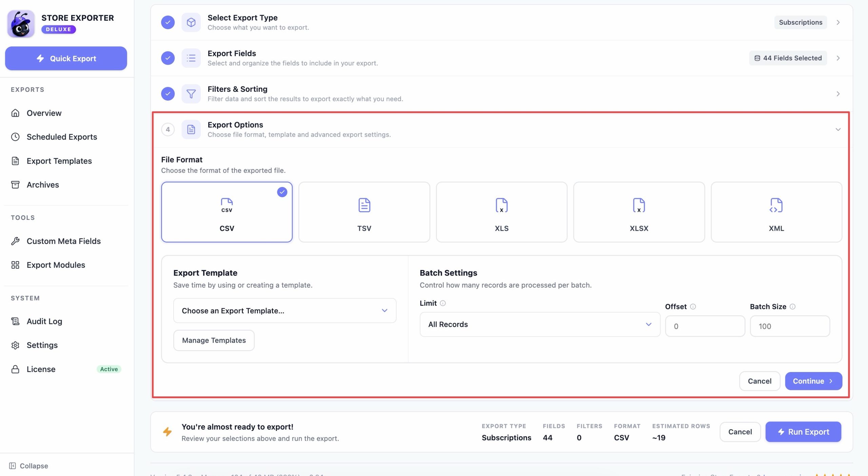Click the Limit info icon
The width and height of the screenshot is (868, 476).
(443, 303)
